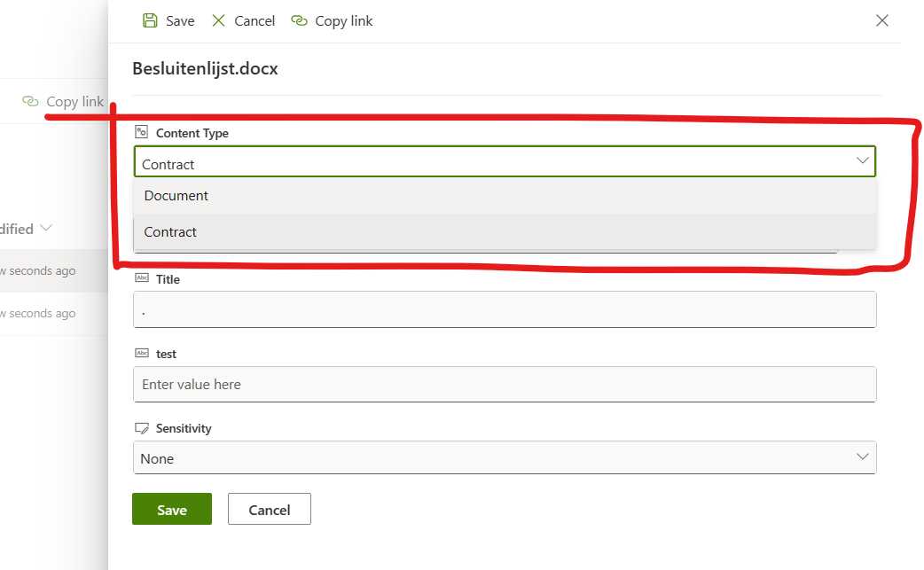Click the Title field text icon
This screenshot has width=924, height=570.
click(141, 278)
